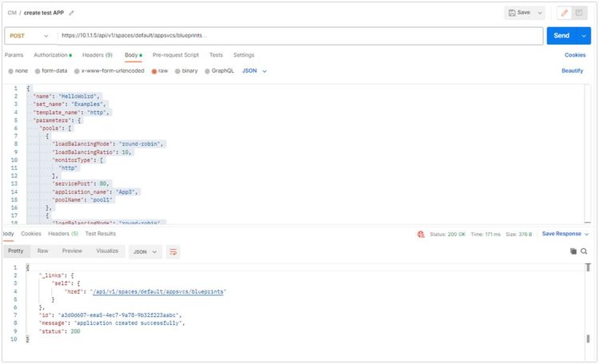Click the "template_name": "http" line
This screenshot has height=364, width=599.
point(71,113)
